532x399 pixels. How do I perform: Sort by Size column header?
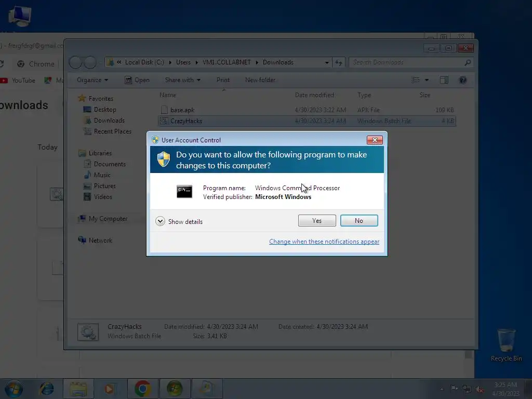point(425,96)
